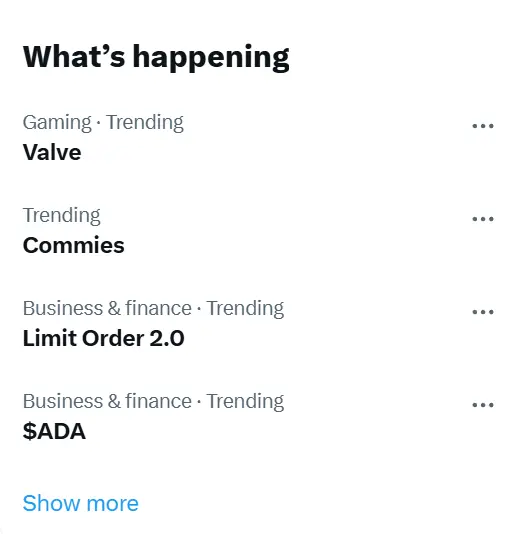Click the Trending word above Limit Order 2.0
Screen dimensions: 515x534
click(x=245, y=309)
